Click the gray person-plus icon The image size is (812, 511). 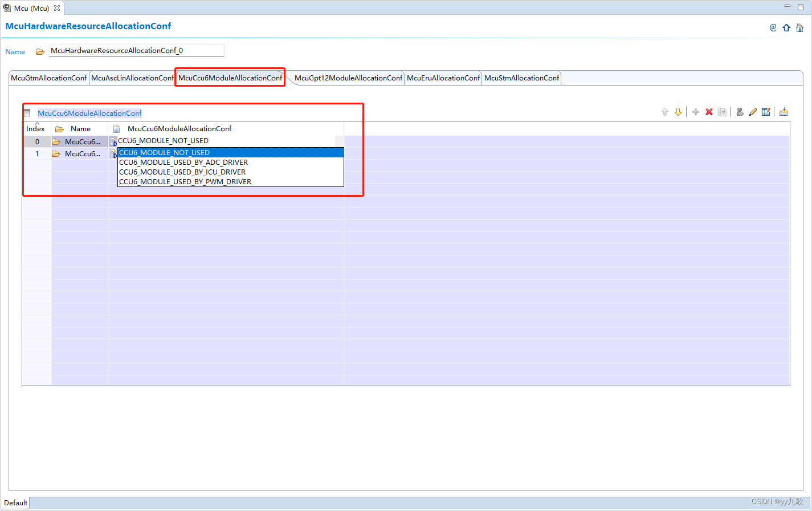click(740, 112)
